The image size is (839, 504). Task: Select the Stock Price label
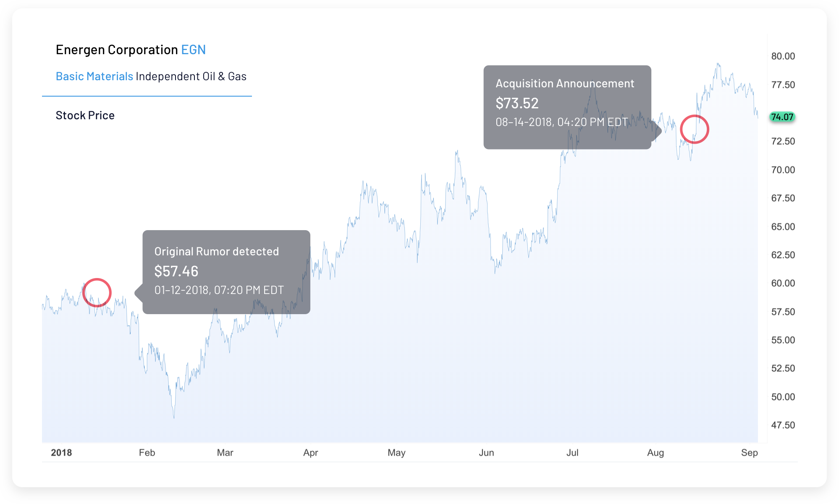coord(85,115)
